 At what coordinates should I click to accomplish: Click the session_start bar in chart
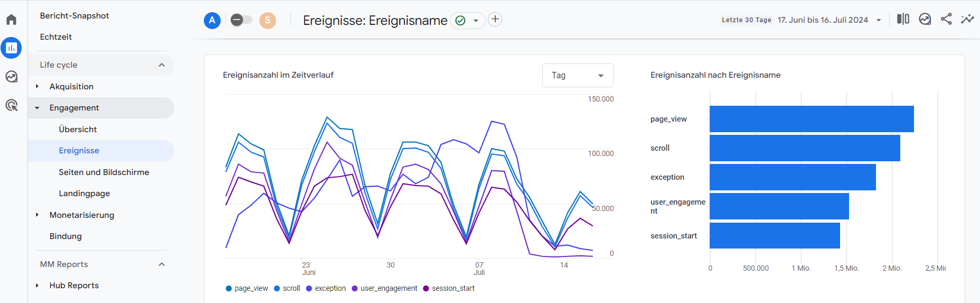[x=775, y=235]
